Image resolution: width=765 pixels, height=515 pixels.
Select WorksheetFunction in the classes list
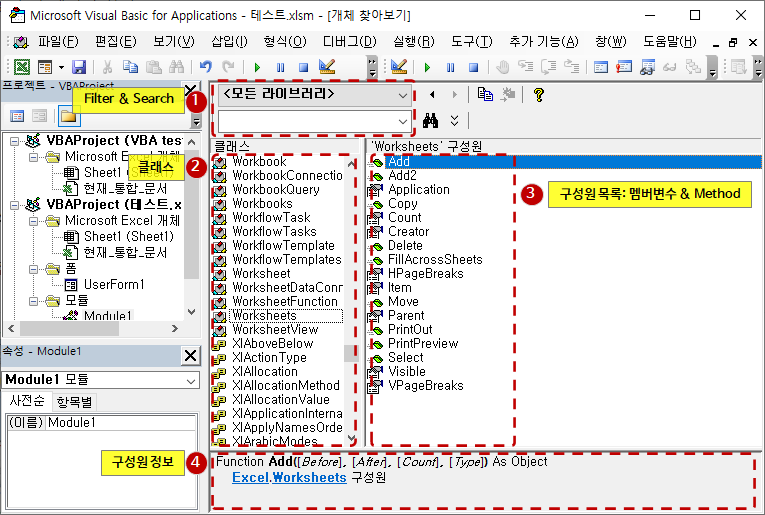tap(285, 301)
